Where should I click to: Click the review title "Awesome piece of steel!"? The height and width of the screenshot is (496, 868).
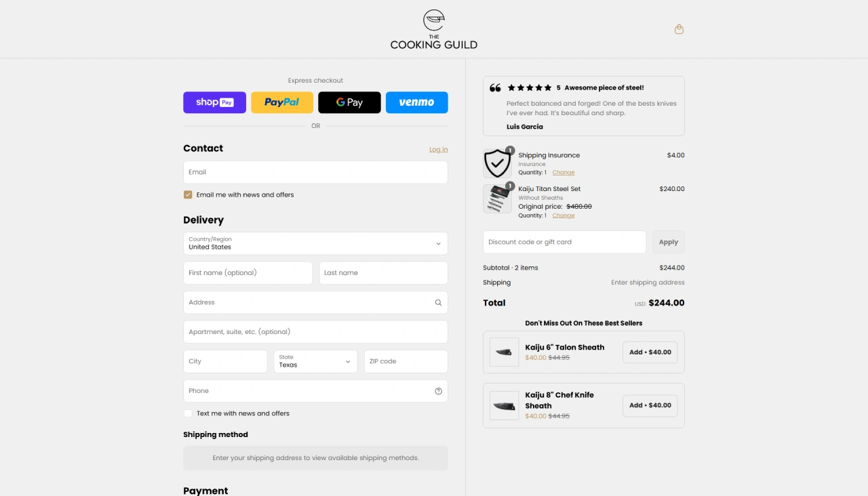coord(604,87)
